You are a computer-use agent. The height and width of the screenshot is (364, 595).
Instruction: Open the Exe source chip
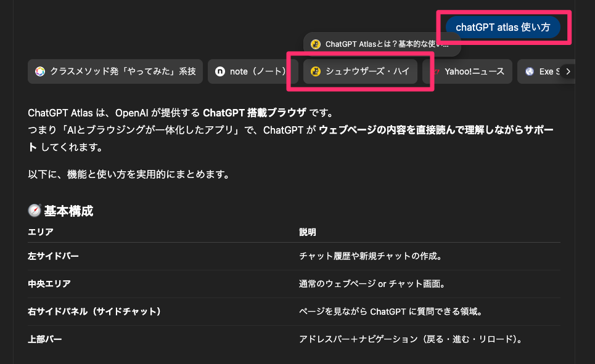pyautogui.click(x=539, y=71)
